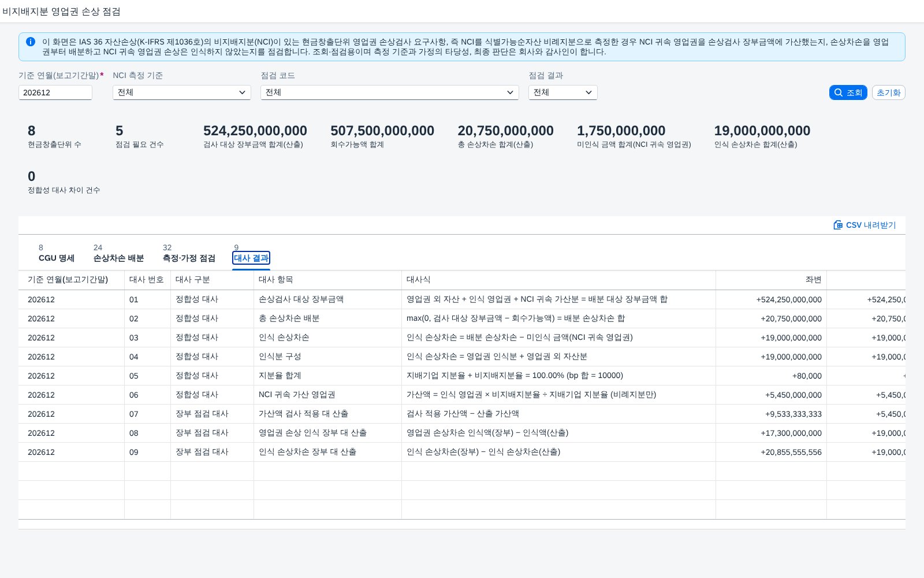924x578 pixels.
Task: Click the 대사 구분 column header
Action: coord(212,280)
